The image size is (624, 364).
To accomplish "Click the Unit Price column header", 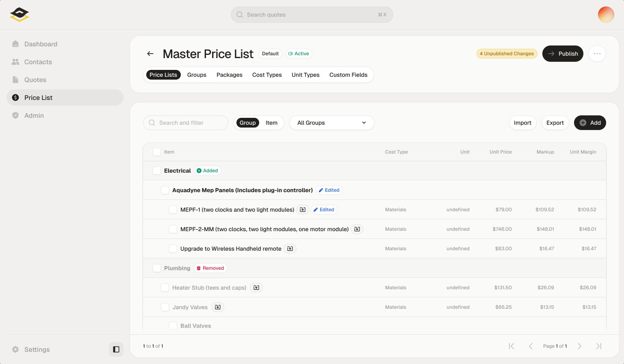I will coord(500,152).
